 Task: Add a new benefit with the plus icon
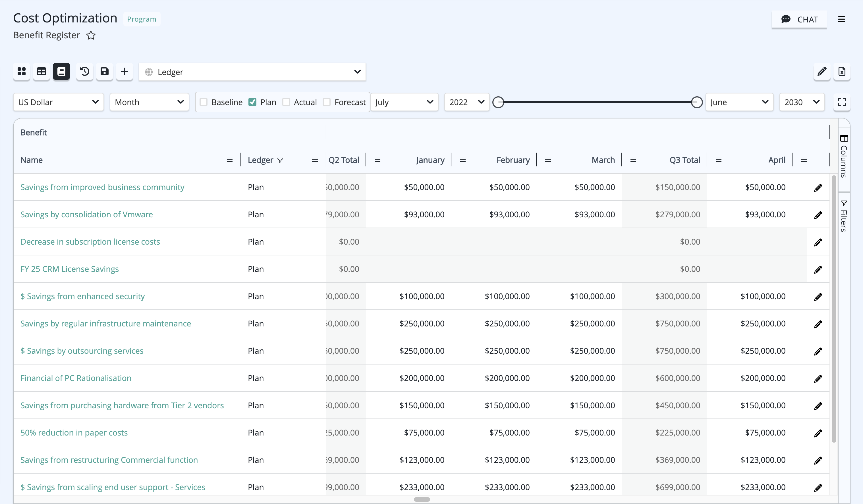point(124,72)
